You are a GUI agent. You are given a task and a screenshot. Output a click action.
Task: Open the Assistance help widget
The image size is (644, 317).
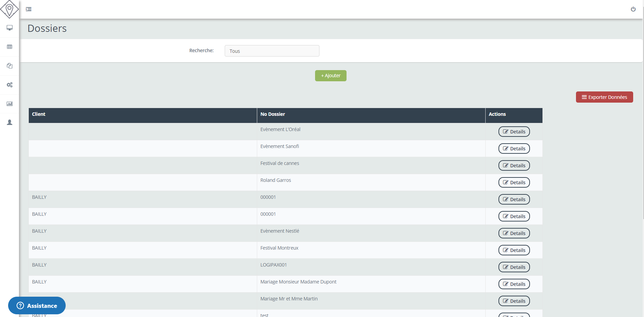coord(37,305)
